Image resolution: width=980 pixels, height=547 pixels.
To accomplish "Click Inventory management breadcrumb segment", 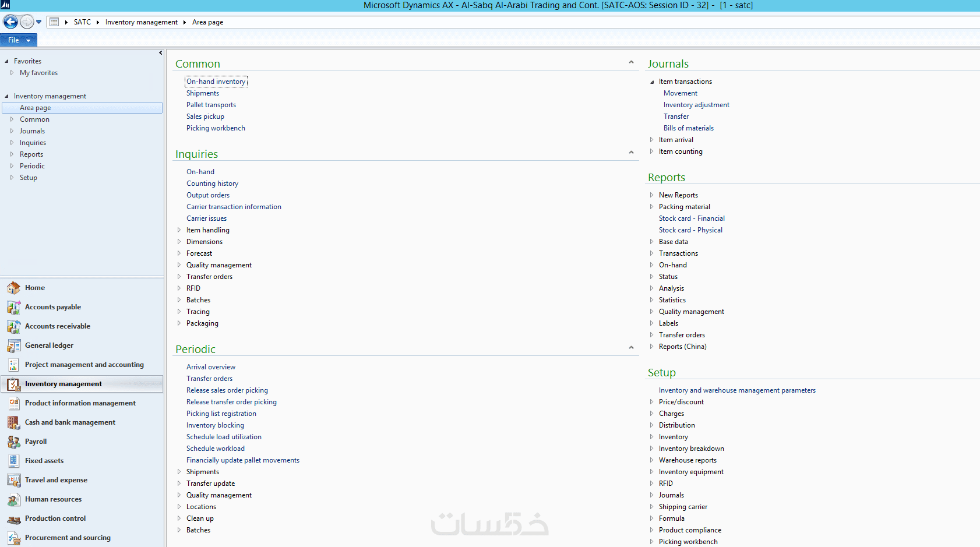I will click(x=142, y=22).
